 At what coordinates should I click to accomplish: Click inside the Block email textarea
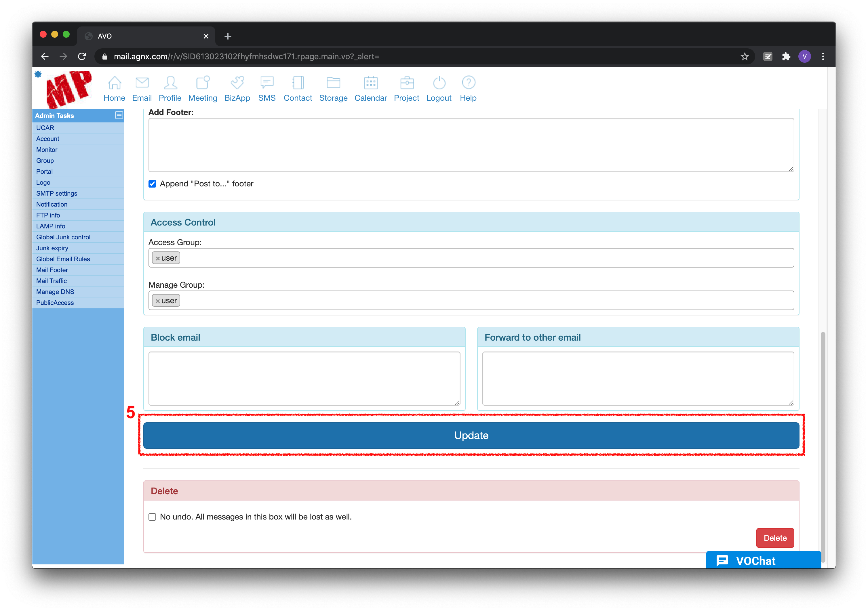tap(304, 378)
